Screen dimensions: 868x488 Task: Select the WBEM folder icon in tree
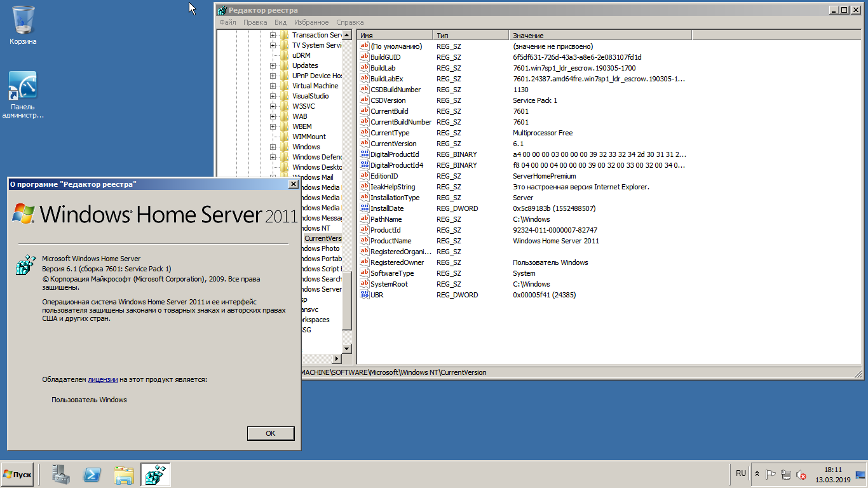[285, 126]
